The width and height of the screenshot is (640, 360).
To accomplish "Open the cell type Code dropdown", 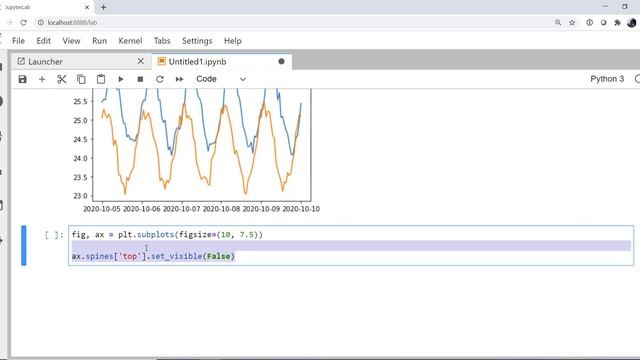I will (221, 79).
